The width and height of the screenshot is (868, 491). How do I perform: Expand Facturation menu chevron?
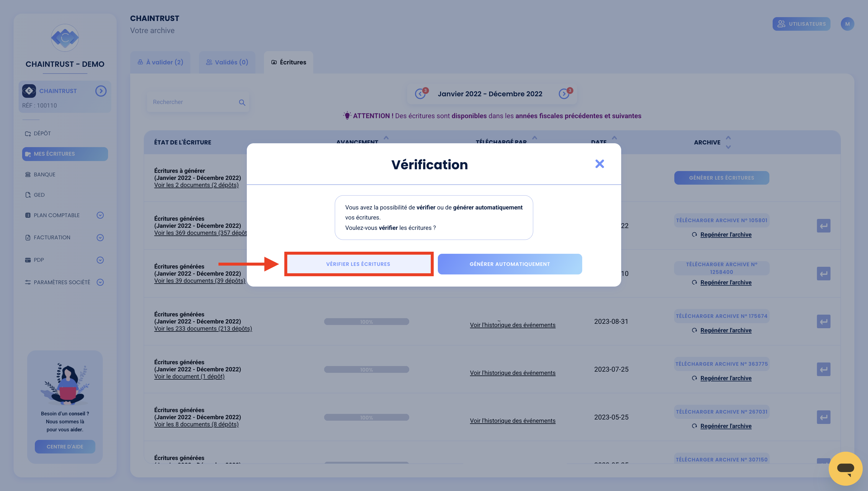point(100,238)
